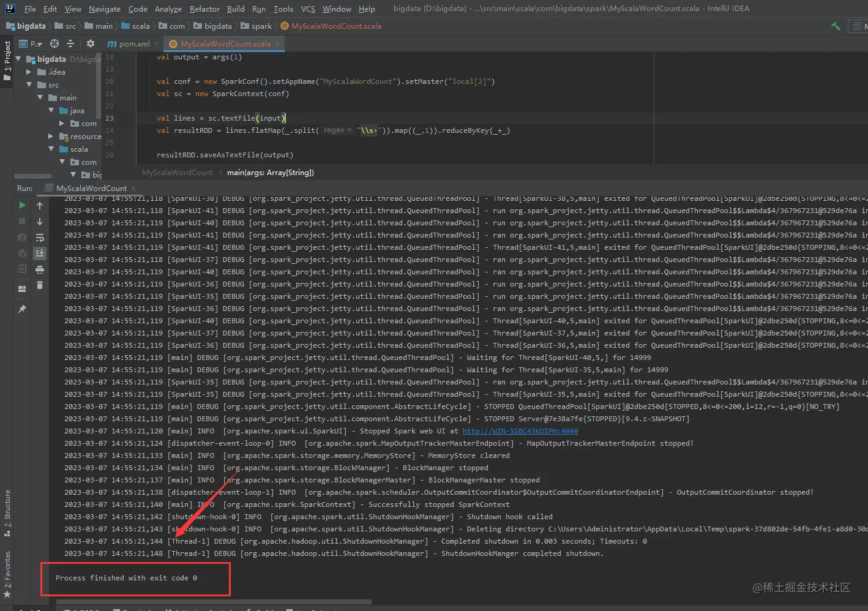868x611 pixels.
Task: Collapse the main folder arrow
Action: pyautogui.click(x=40, y=98)
